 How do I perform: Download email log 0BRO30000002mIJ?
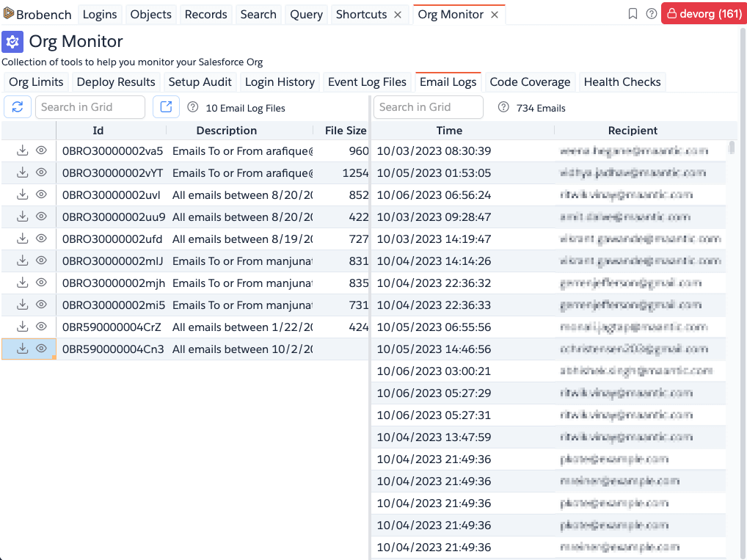point(23,261)
